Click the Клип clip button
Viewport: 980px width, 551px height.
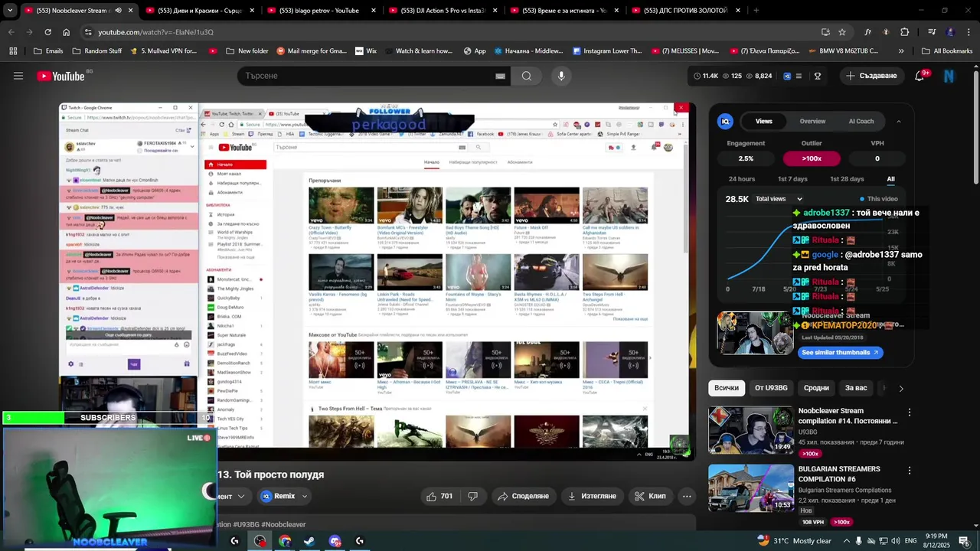(650, 496)
